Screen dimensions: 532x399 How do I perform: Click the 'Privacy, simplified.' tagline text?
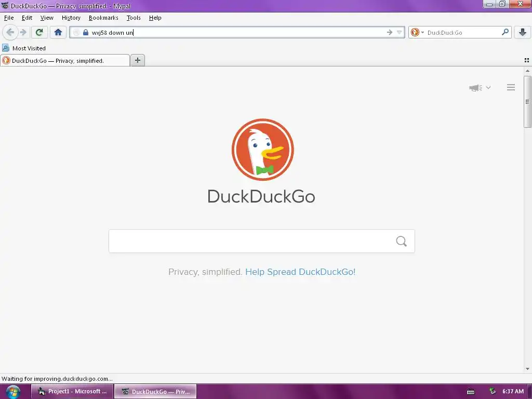coord(205,272)
